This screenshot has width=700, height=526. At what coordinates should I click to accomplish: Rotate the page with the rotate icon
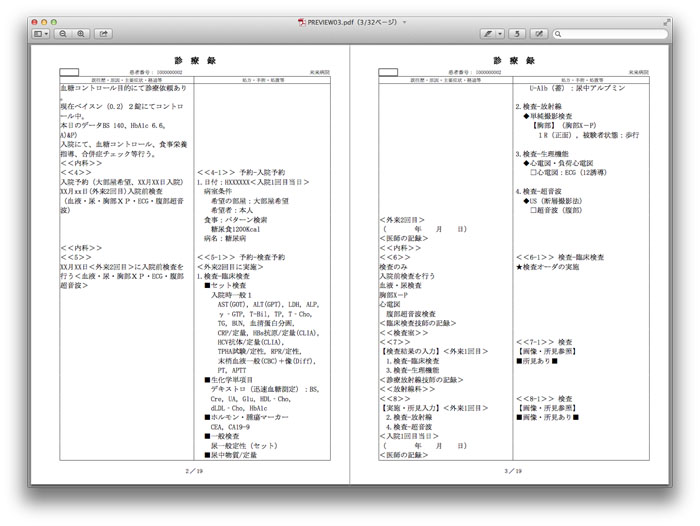click(518, 34)
